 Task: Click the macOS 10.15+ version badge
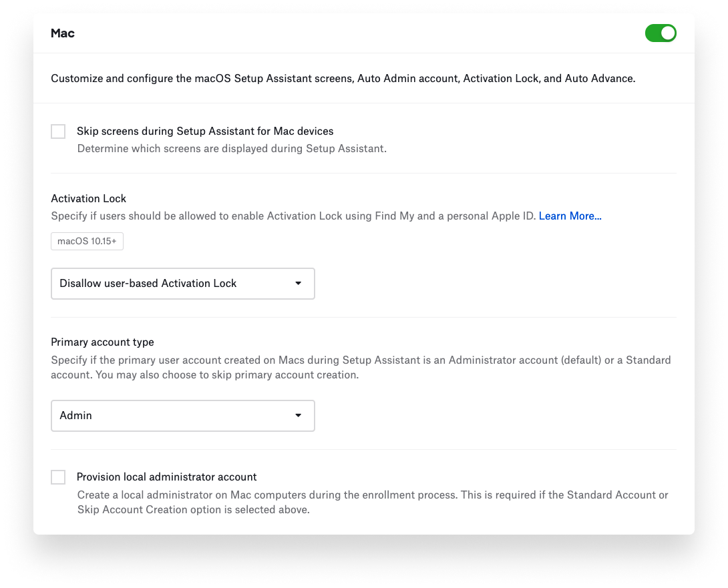click(x=87, y=241)
